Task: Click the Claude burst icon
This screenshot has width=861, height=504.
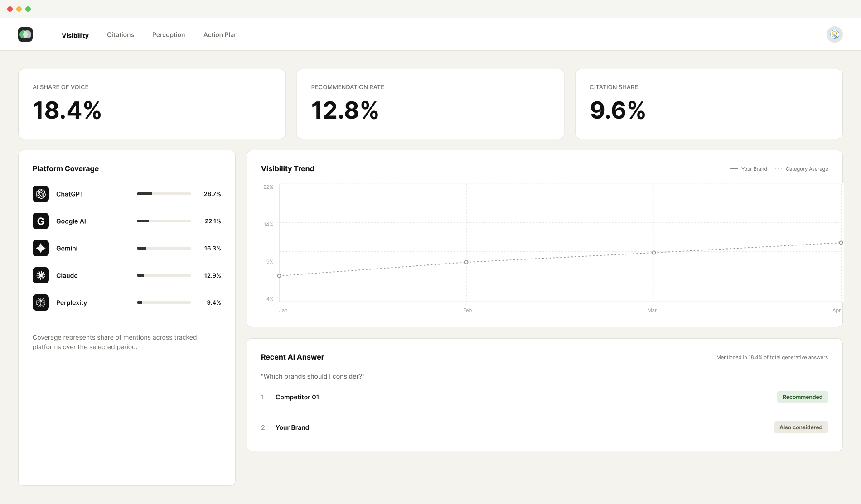Action: point(41,275)
